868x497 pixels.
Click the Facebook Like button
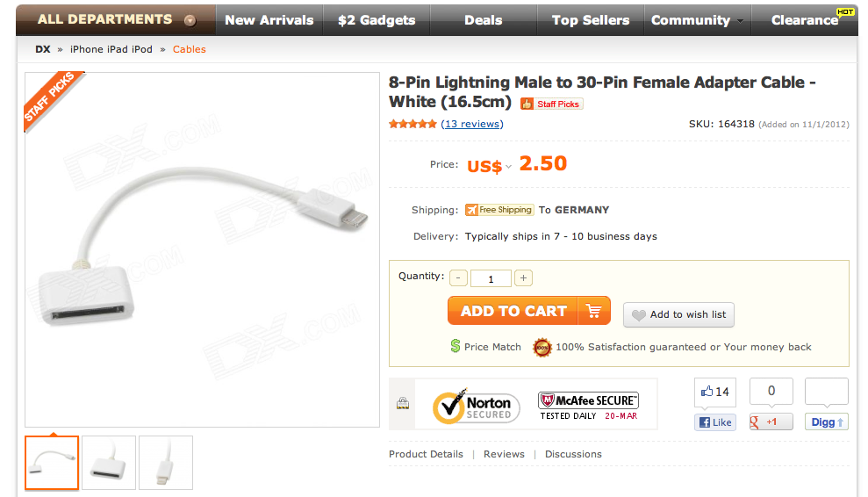[714, 422]
